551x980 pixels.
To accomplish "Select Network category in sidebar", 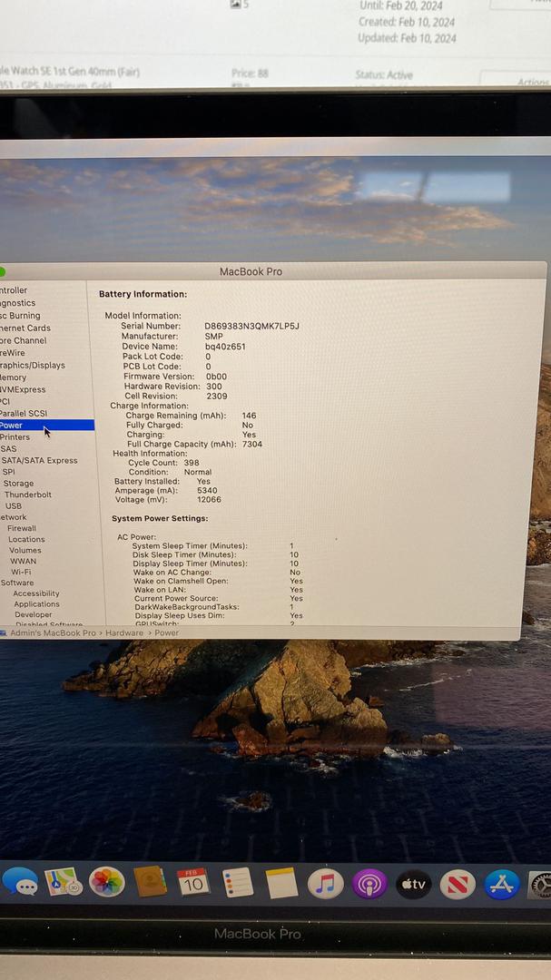I will (x=13, y=517).
